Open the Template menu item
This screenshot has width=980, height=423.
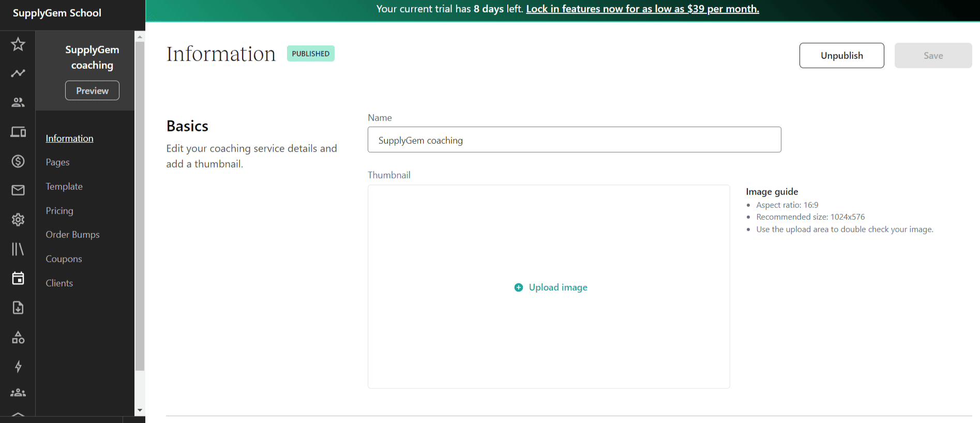64,187
